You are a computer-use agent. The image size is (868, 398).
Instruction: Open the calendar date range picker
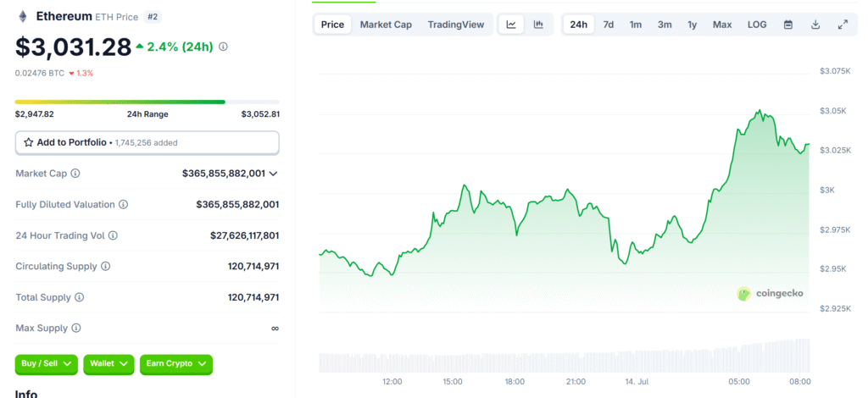[x=788, y=25]
